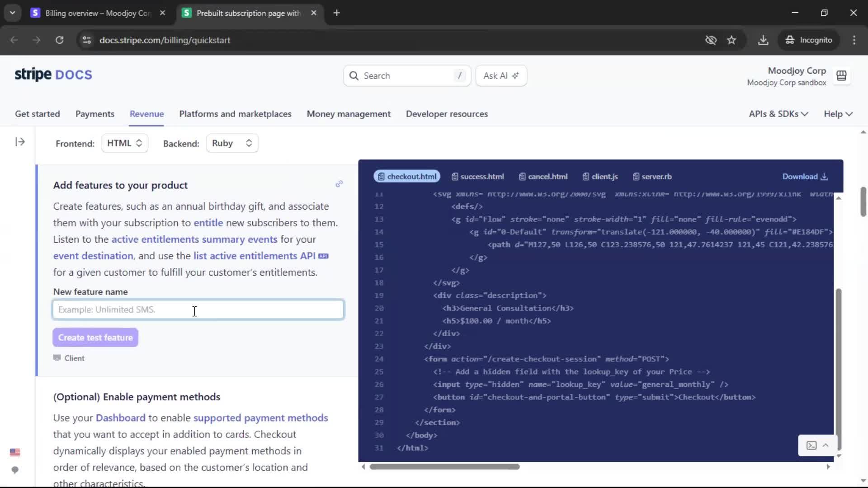Click the US flag language icon

click(15, 452)
